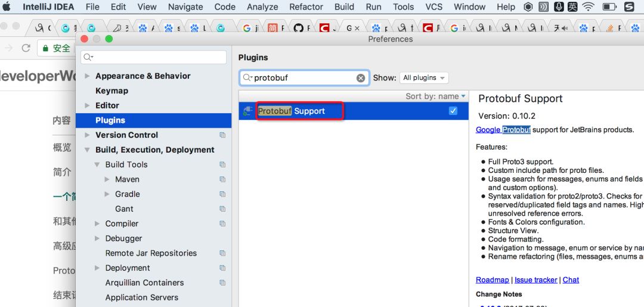Open the Issue tracker link
644x307 pixels.
click(x=536, y=280)
